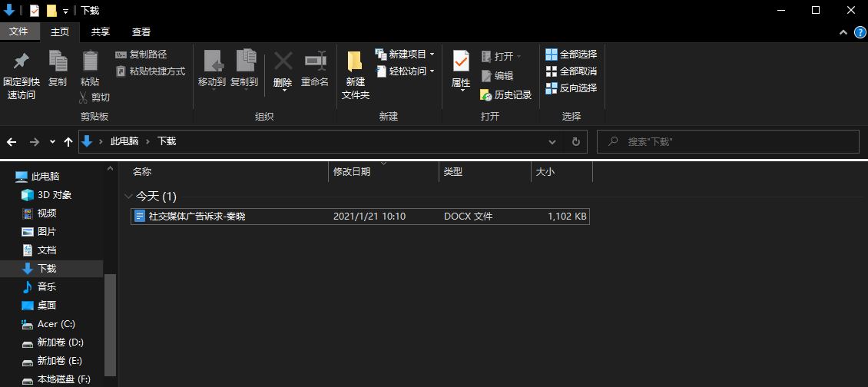Viewport: 868px width, 387px height.
Task: Click the quick access toolbar properties icon
Action: coord(35,11)
